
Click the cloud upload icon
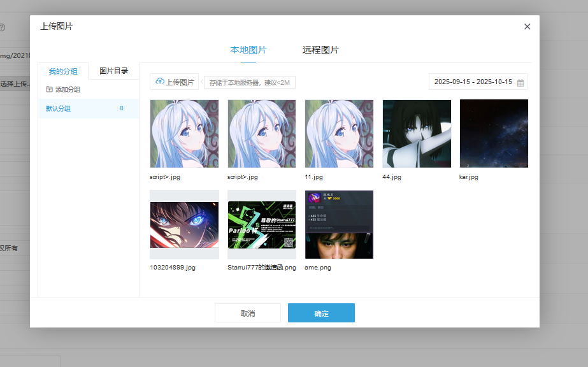tap(160, 82)
